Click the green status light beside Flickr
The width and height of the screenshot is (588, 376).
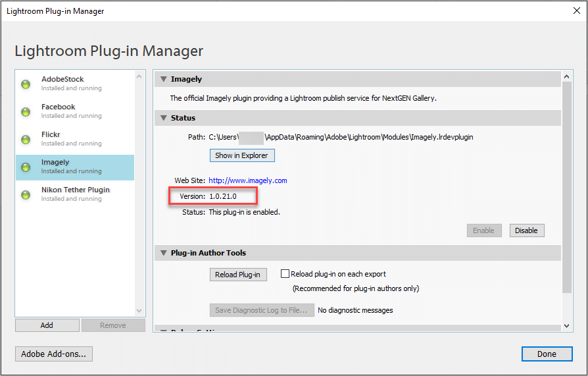[x=26, y=140]
